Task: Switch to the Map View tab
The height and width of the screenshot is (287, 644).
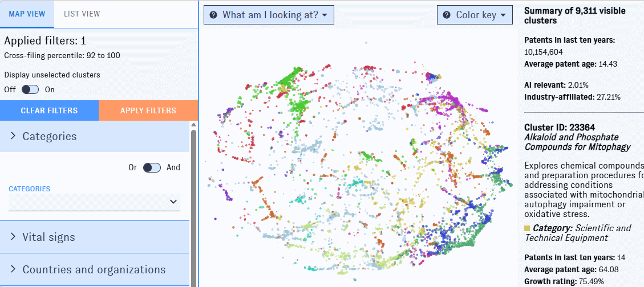Action: [27, 14]
